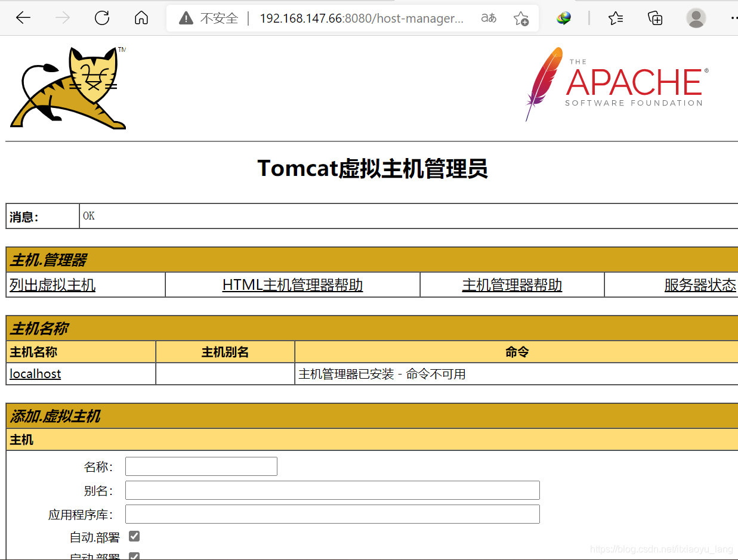This screenshot has height=560, width=738.
Task: Toggle the 自动.部署 checkbox
Action: click(134, 537)
